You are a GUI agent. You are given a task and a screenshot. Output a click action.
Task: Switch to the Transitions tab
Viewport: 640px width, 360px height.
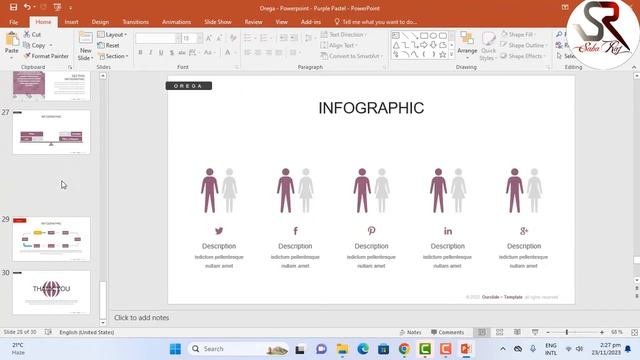136,22
